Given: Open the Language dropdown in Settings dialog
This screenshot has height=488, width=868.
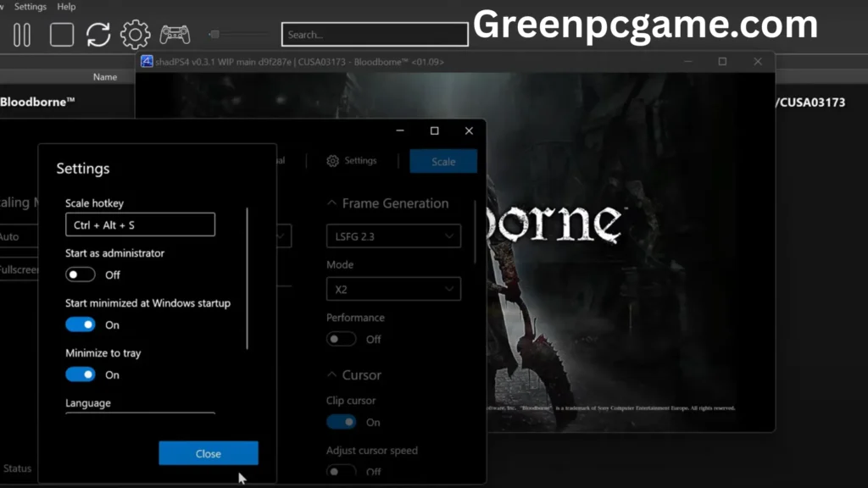Looking at the screenshot, I should click(140, 413).
